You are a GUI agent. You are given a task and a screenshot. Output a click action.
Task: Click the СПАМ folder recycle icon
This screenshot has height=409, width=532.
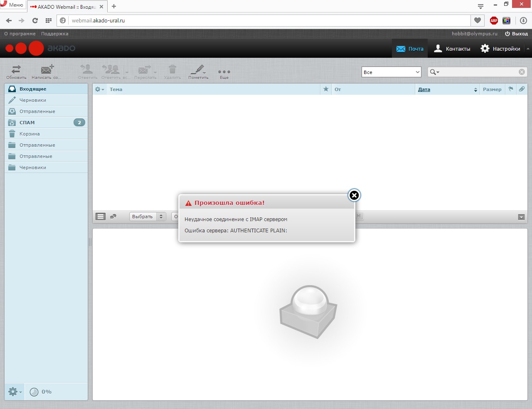pos(12,123)
